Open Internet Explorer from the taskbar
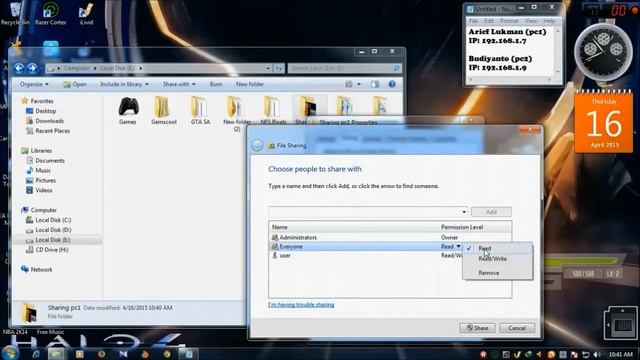This screenshot has height=360, width=640. 36,354
